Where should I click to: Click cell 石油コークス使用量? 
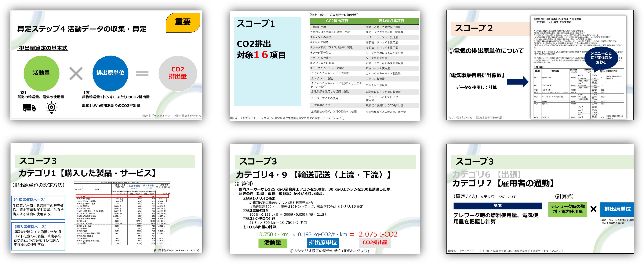click(x=378, y=68)
